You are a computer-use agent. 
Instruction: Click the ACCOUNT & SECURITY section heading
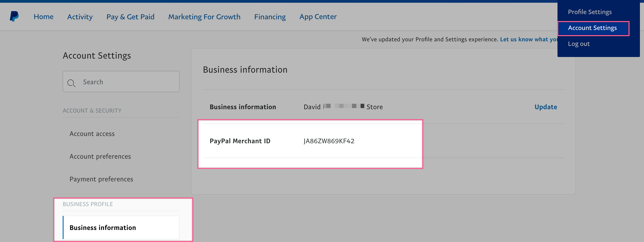pyautogui.click(x=92, y=111)
